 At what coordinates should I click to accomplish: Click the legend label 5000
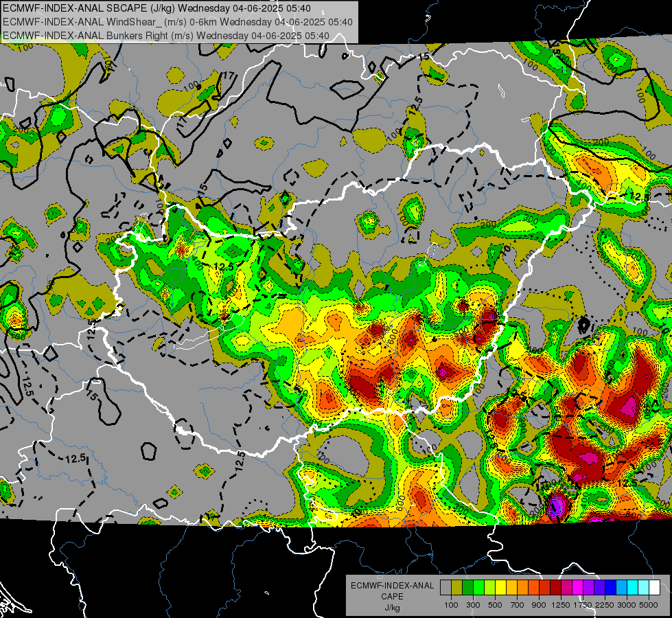point(649,605)
